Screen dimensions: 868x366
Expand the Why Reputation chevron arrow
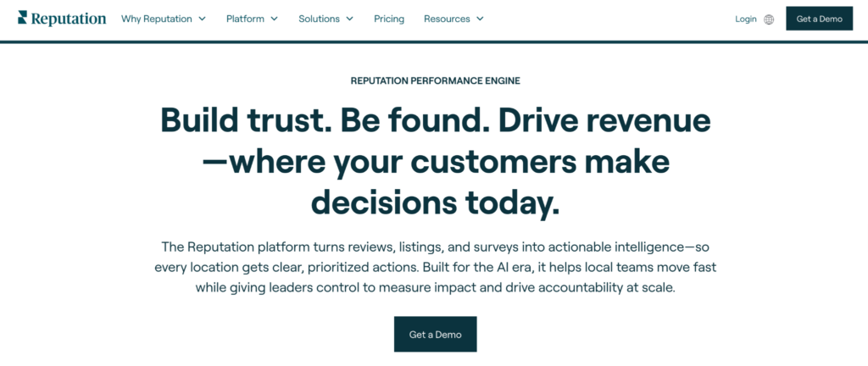point(202,19)
